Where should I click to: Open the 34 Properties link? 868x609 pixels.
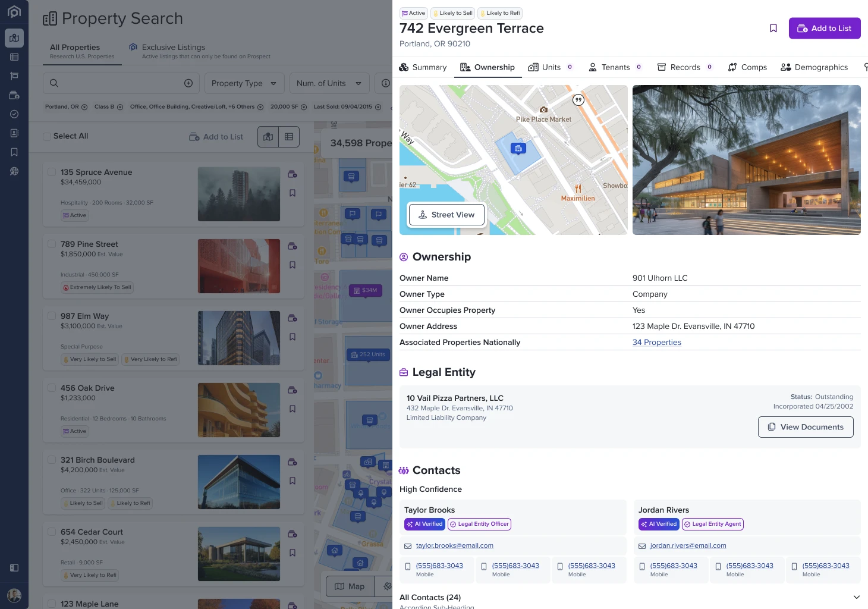(657, 342)
